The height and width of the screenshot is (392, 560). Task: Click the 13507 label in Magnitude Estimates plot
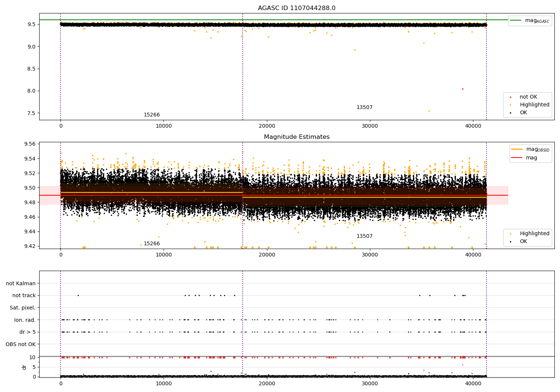tap(364, 236)
